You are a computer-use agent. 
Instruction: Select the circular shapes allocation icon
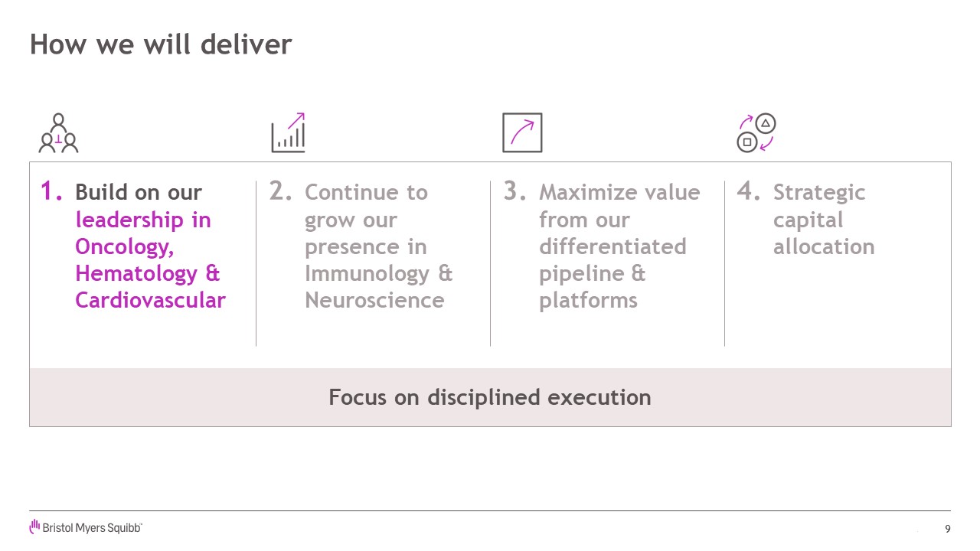click(x=756, y=133)
